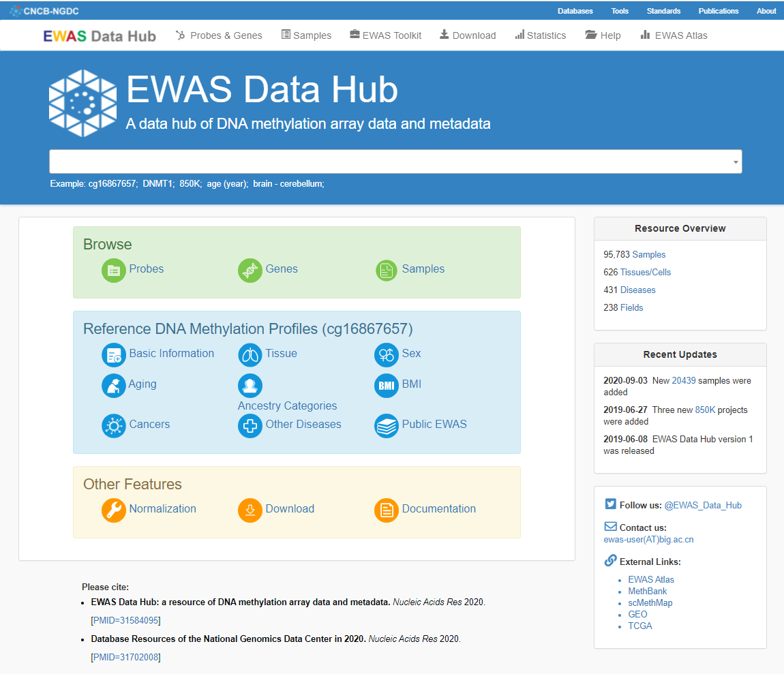The width and height of the screenshot is (784, 674).
Task: Click the Genes DNA icon
Action: coord(250,271)
